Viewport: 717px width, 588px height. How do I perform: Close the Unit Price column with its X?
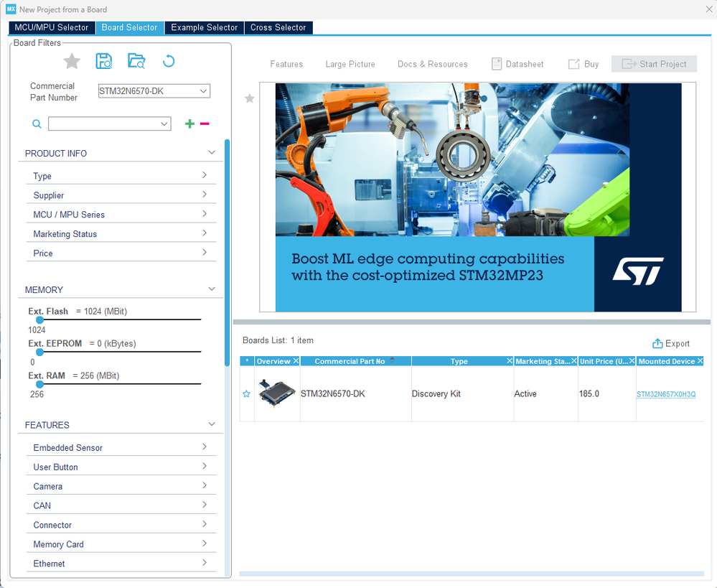point(632,361)
